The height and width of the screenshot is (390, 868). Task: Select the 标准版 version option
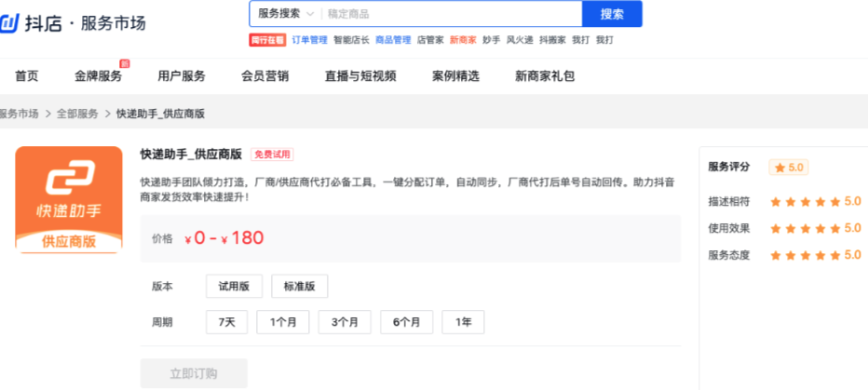click(x=300, y=286)
